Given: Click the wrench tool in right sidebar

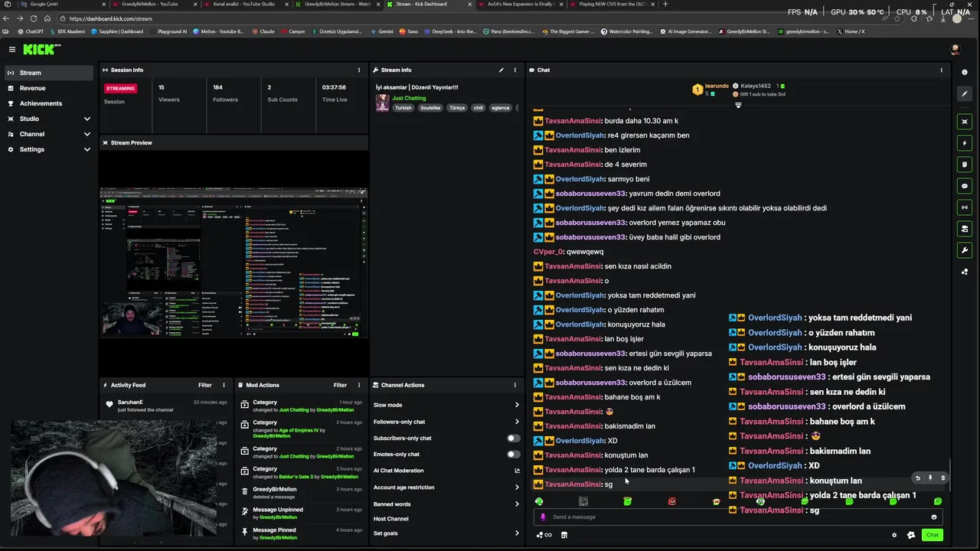Looking at the screenshot, I should click(964, 250).
